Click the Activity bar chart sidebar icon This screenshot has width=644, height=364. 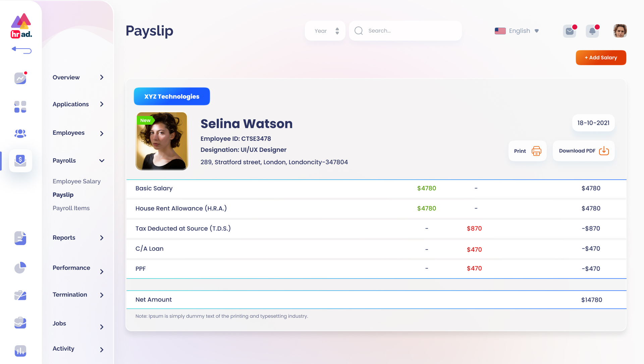pyautogui.click(x=20, y=351)
